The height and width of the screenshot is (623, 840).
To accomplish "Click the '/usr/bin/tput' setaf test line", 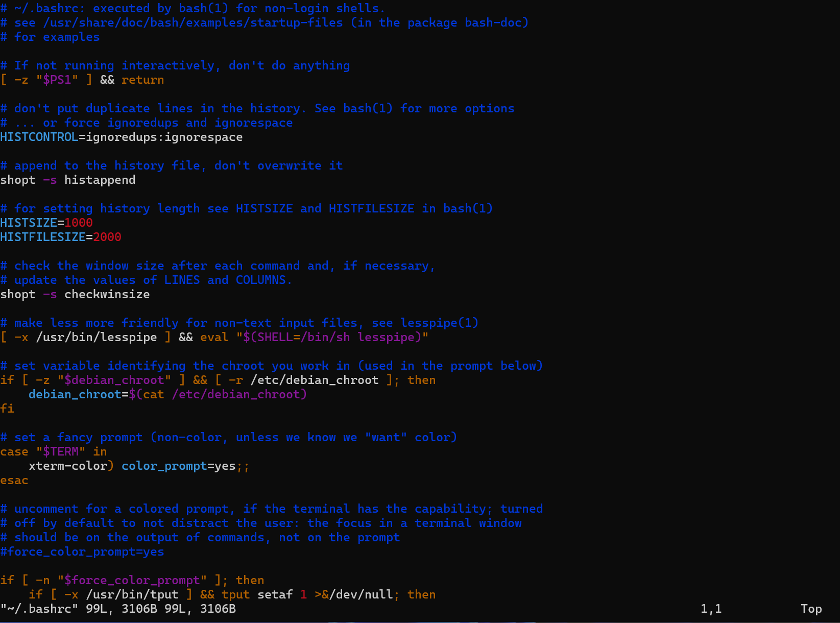I will pos(232,594).
